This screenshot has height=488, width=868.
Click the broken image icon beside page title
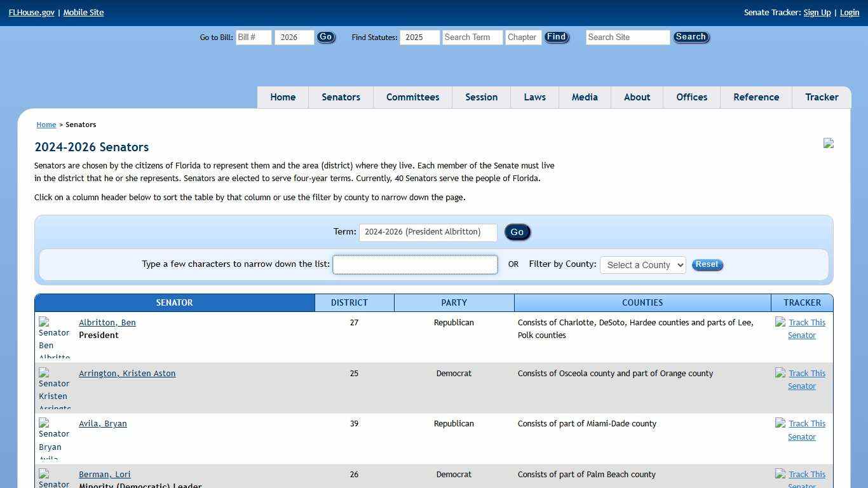[828, 144]
